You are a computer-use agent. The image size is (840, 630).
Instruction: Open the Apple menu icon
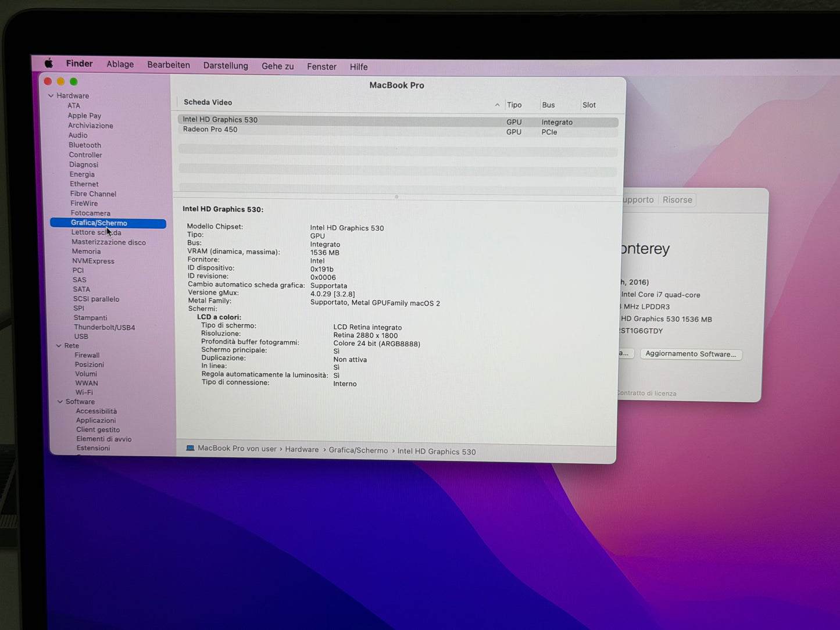(x=49, y=63)
